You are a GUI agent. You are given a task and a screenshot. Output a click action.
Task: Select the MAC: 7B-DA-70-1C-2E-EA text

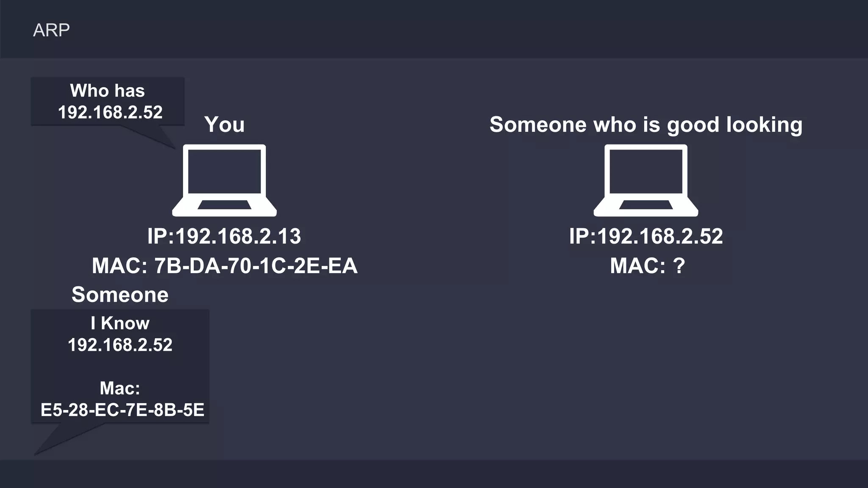[x=225, y=266]
